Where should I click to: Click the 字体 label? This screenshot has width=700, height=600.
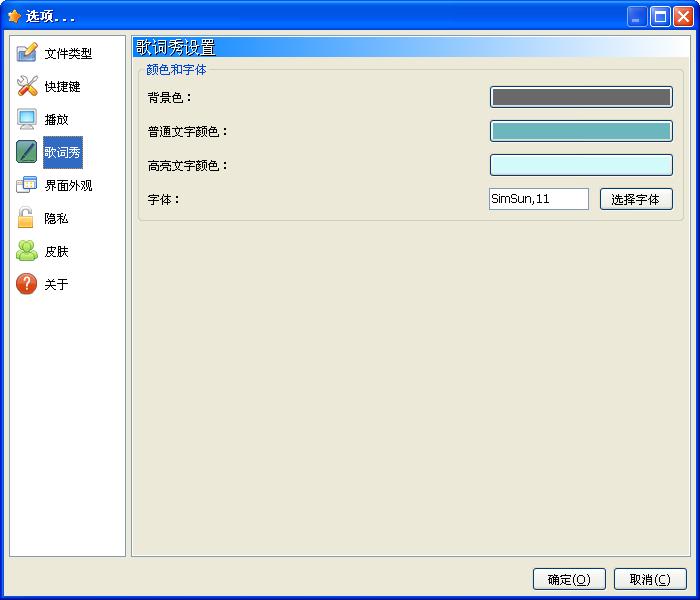click(x=164, y=200)
